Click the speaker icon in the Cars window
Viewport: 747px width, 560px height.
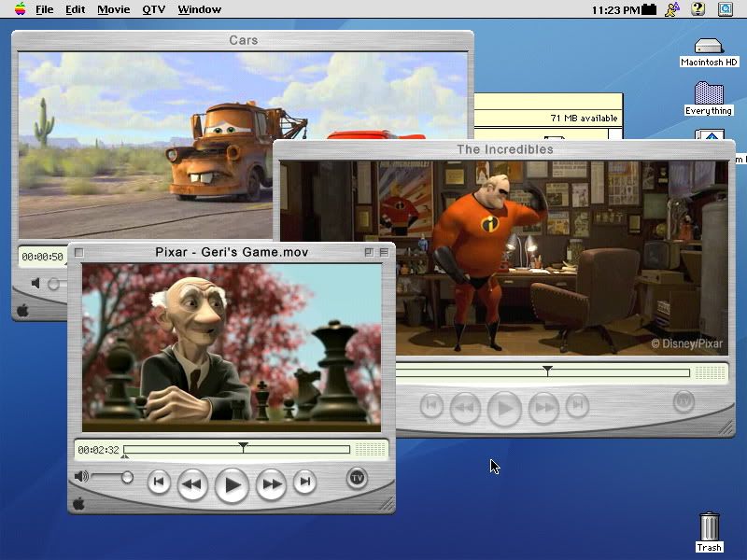click(35, 284)
